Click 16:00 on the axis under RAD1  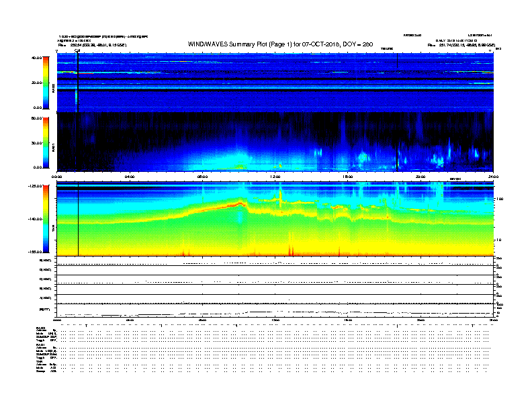[348, 177]
